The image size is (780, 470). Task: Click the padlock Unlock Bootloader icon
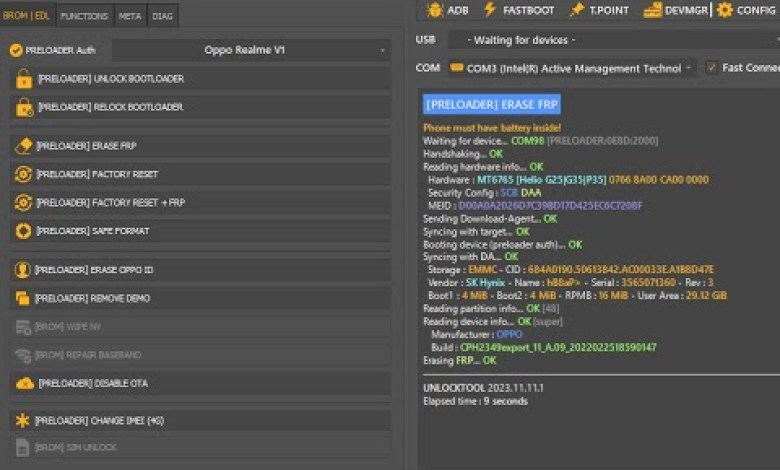[x=24, y=79]
